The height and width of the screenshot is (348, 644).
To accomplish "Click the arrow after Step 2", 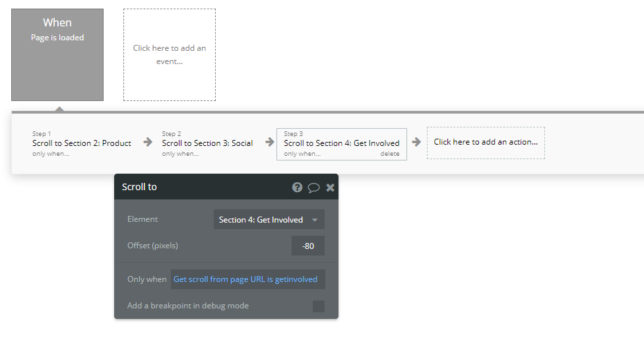I will click(269, 142).
